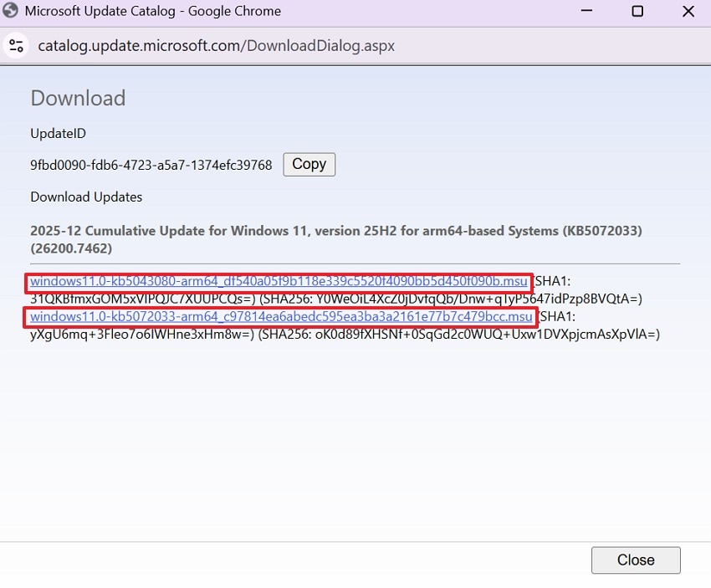Maximize the Chrome window
The width and height of the screenshot is (711, 588).
click(637, 11)
